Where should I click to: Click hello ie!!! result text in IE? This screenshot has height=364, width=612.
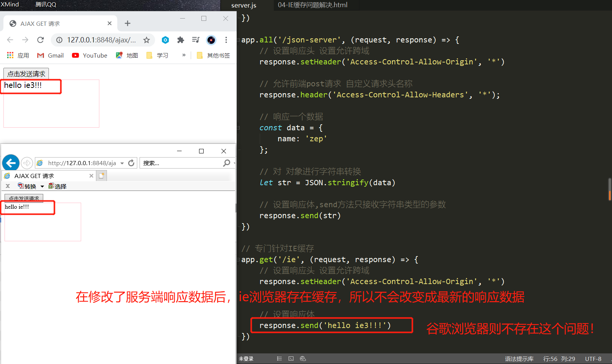(x=17, y=207)
